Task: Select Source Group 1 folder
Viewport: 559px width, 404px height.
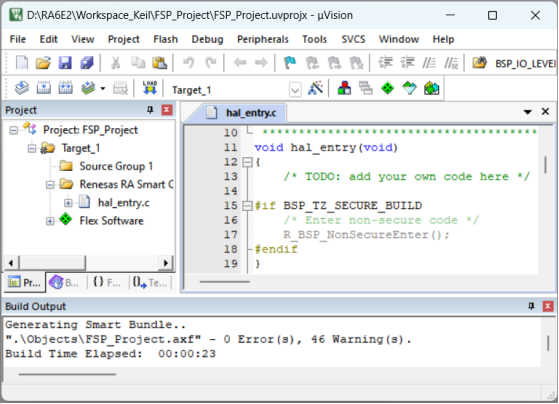Action: click(116, 166)
